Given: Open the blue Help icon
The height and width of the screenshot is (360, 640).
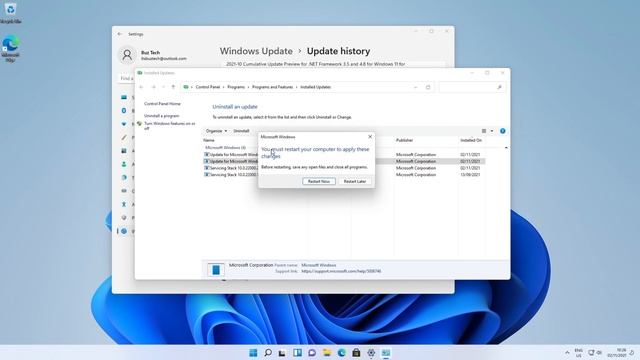Looking at the screenshot, I should 502,131.
